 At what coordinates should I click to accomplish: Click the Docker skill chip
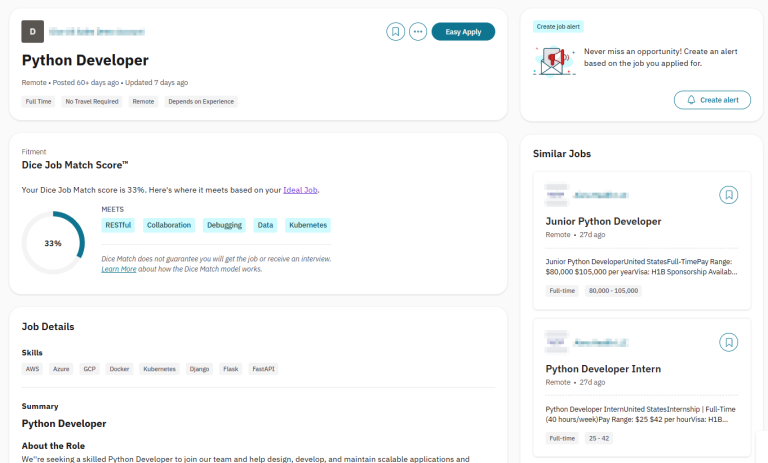(x=120, y=369)
